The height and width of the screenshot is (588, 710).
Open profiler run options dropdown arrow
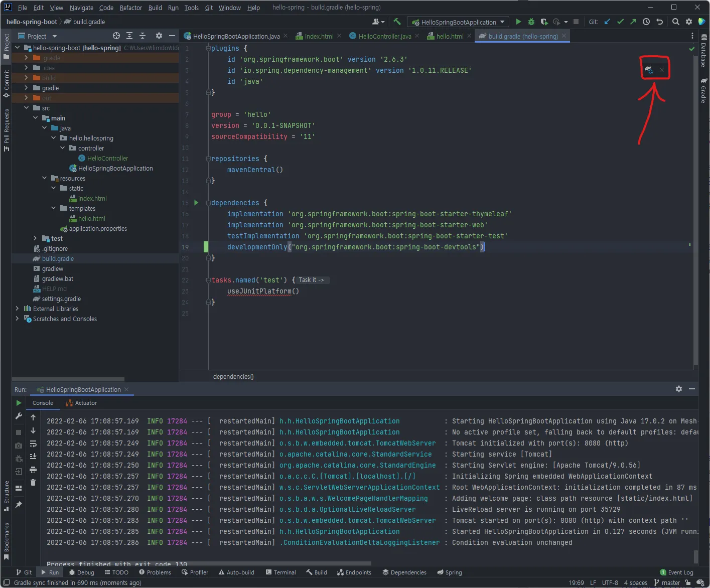tap(565, 22)
